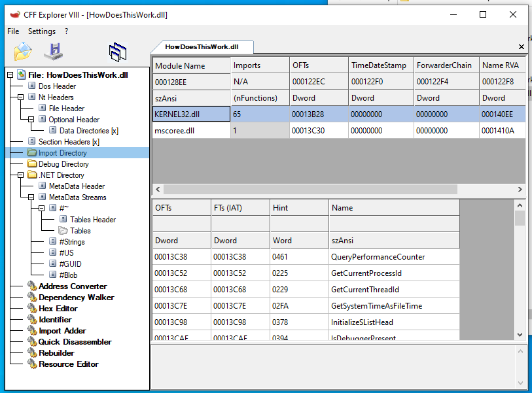Open the File menu
The width and height of the screenshot is (532, 393).
click(x=13, y=31)
